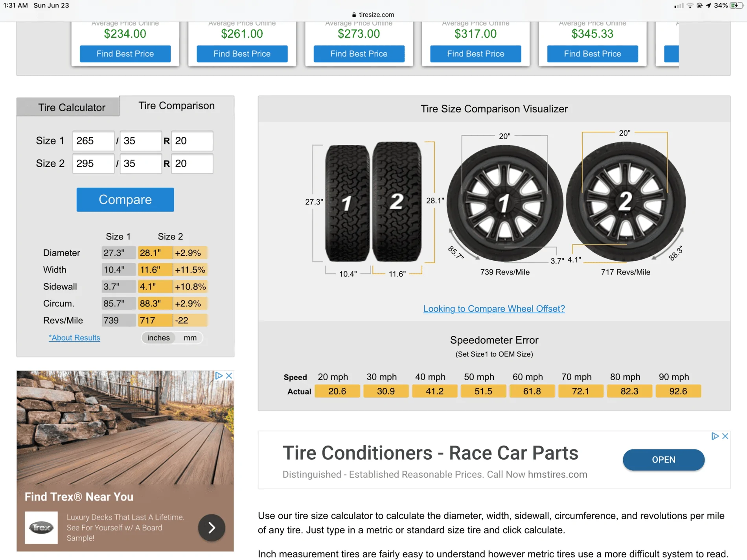Image resolution: width=747 pixels, height=560 pixels.
Task: Click the tire 1 tread front-view image
Action: pyautogui.click(x=348, y=203)
